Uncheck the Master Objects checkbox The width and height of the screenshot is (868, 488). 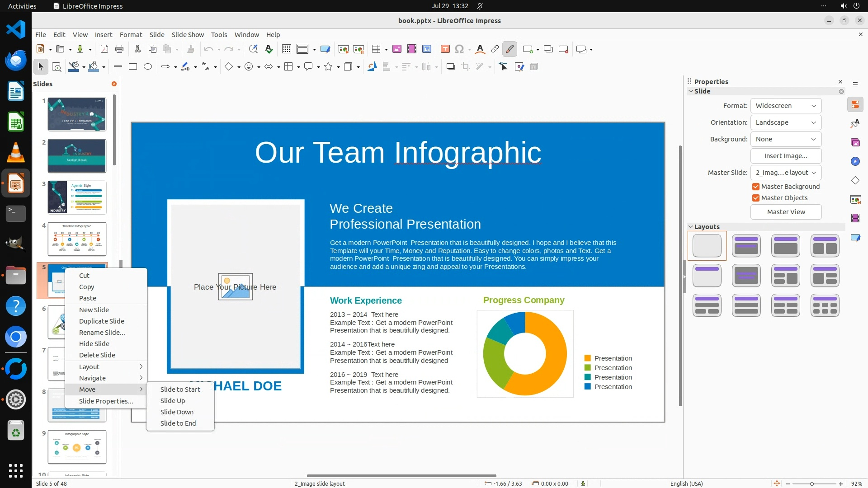(755, 198)
